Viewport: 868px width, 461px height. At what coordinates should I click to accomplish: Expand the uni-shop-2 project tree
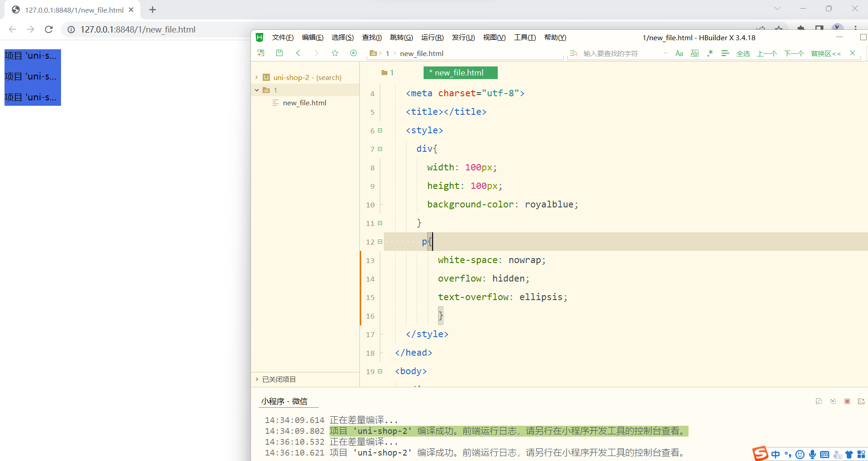(256, 77)
